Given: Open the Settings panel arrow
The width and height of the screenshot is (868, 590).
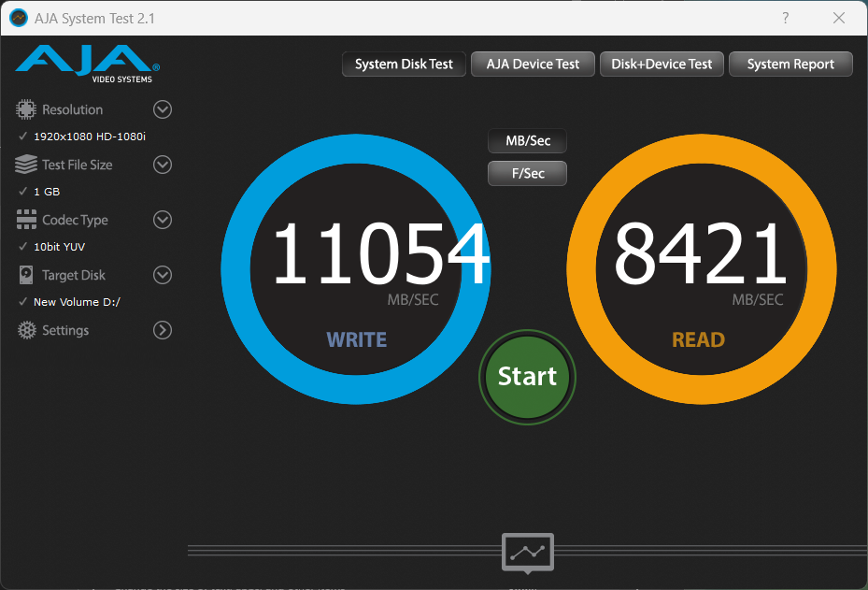Looking at the screenshot, I should pos(163,330).
